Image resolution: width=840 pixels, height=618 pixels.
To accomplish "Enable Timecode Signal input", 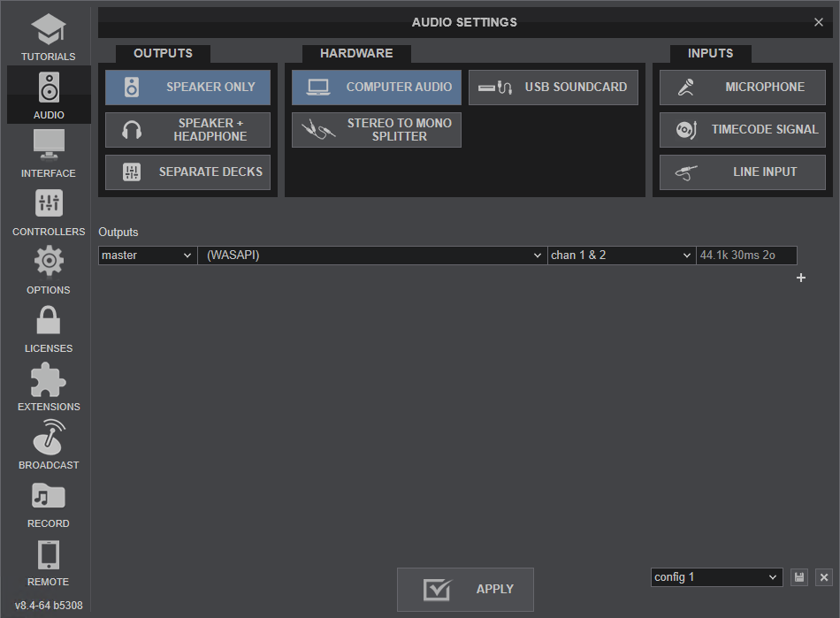I will [x=743, y=130].
